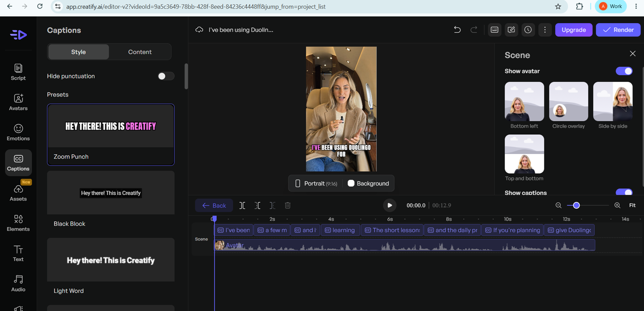Viewport: 644px width, 311px height.
Task: Select the Captions sidebar item
Action: click(18, 162)
